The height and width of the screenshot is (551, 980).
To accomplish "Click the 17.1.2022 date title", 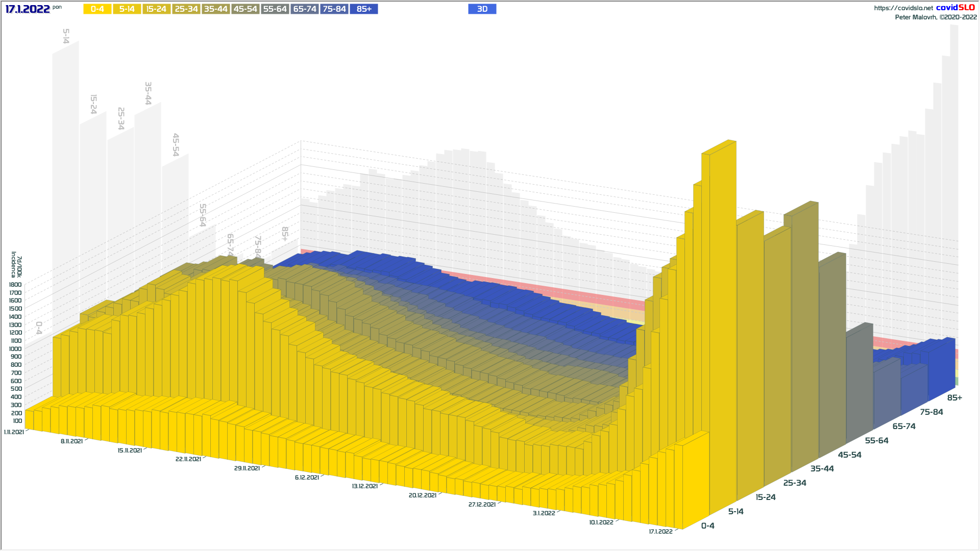I will [x=28, y=9].
